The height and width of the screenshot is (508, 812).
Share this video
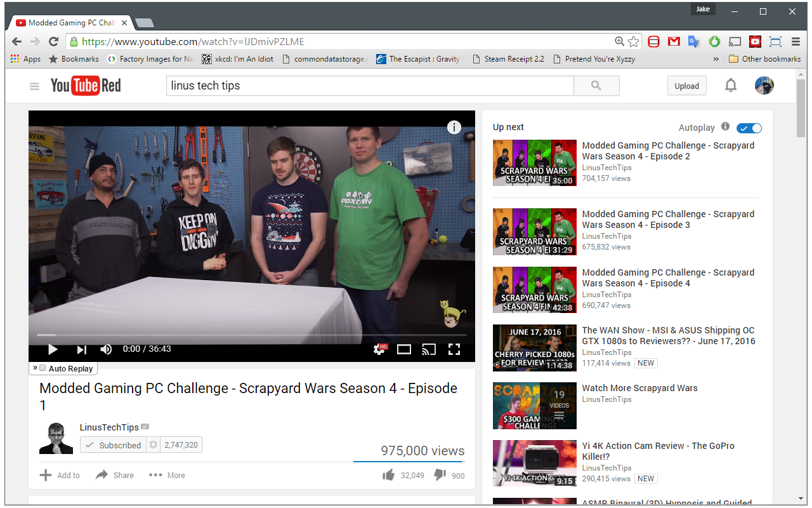tap(115, 475)
